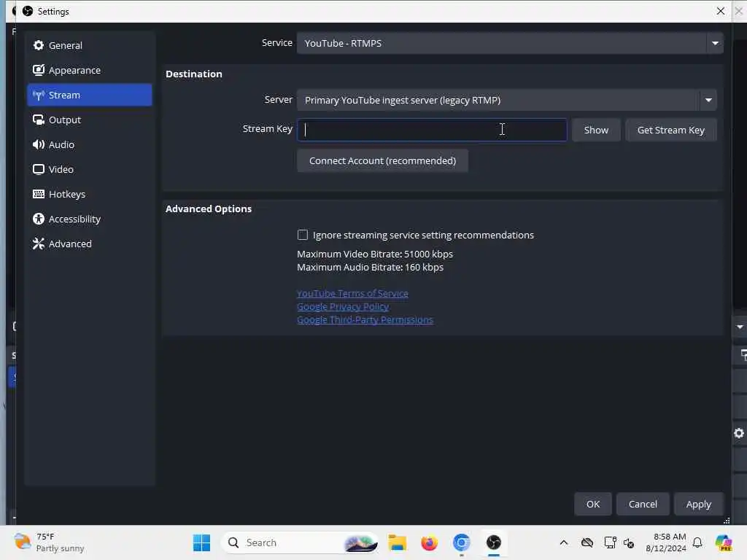Select the Video settings page

tap(90, 169)
